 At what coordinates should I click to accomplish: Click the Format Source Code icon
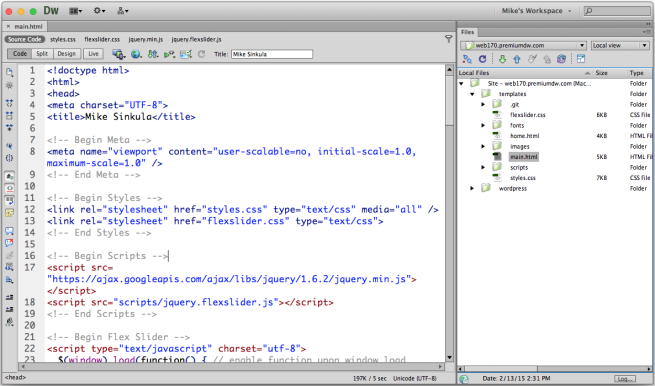pyautogui.click(x=9, y=322)
